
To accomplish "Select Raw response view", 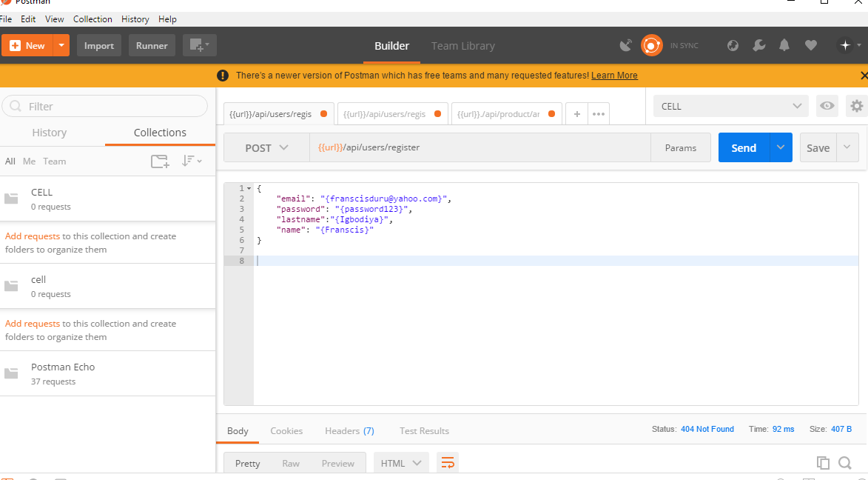I will tap(291, 464).
